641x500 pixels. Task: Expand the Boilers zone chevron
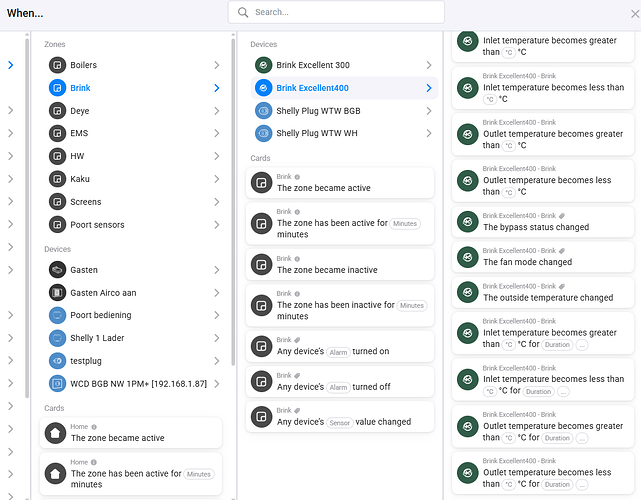(x=217, y=65)
